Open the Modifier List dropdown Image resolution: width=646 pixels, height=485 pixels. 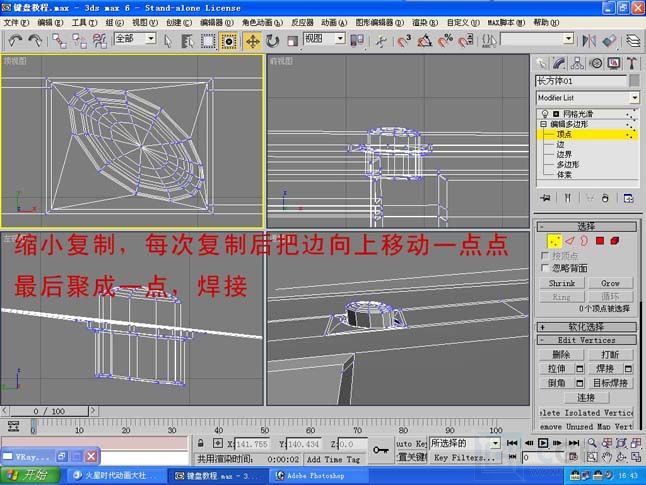click(634, 98)
